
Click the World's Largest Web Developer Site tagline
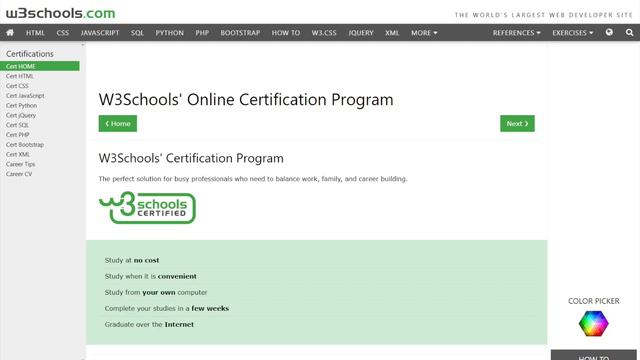[x=543, y=15]
